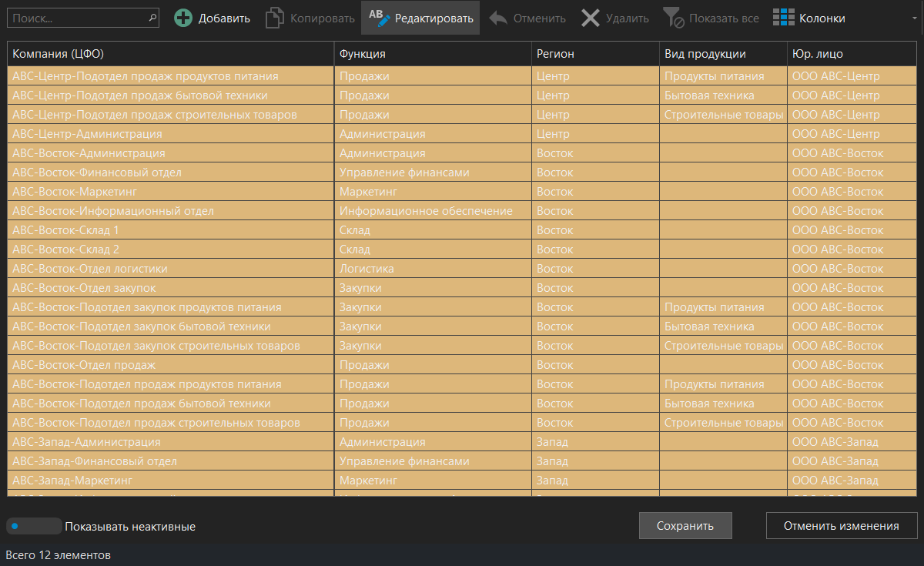Viewport: 924px width, 566px height.
Task: Open the Columns grid icon
Action: tap(784, 18)
